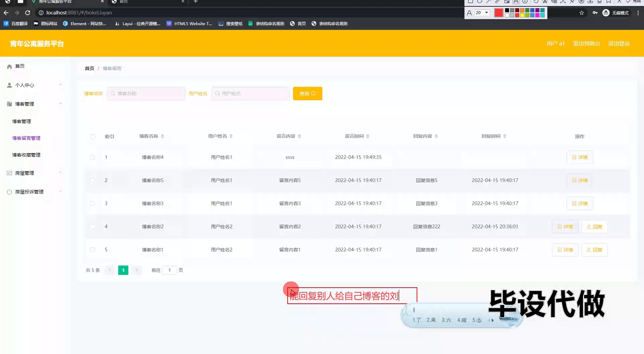Open the password key icon in address bar
This screenshot has height=354, width=644.
(x=595, y=13)
